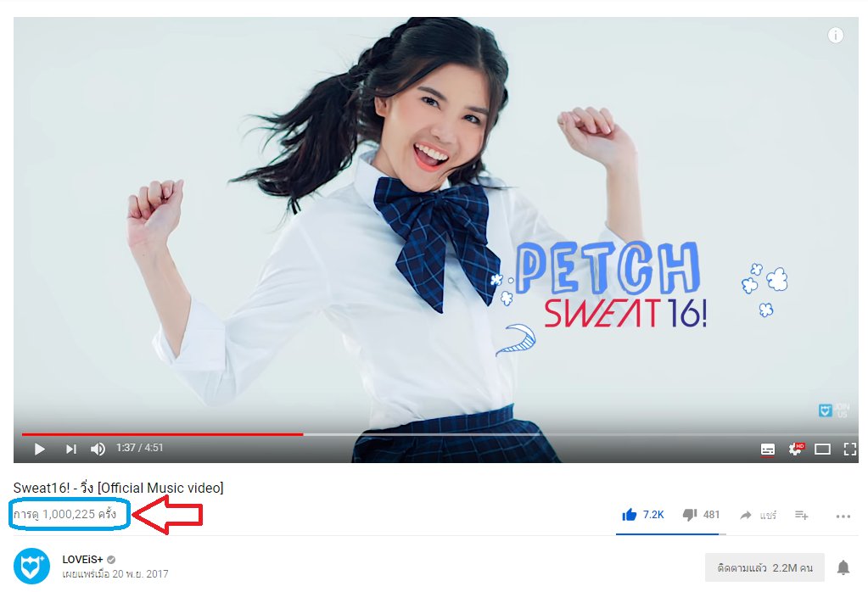
Task: Click the video progress bar
Action: [x=339, y=433]
